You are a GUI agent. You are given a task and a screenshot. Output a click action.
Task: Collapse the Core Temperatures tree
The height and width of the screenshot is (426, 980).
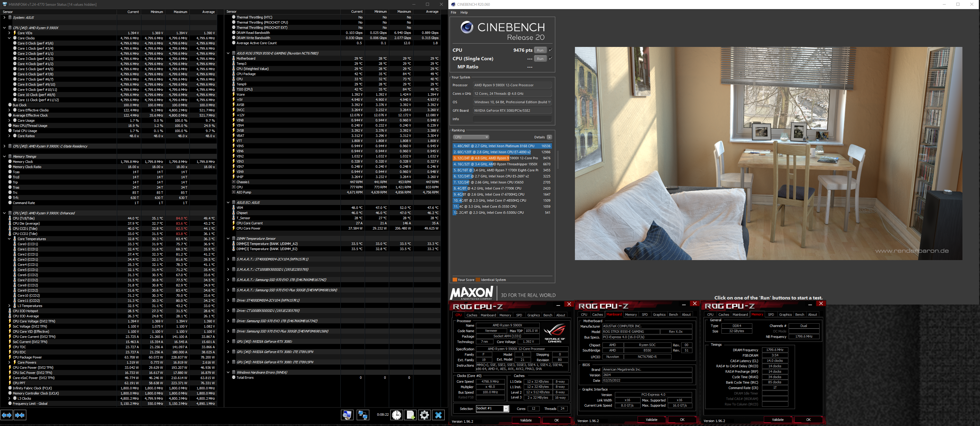tap(9, 239)
